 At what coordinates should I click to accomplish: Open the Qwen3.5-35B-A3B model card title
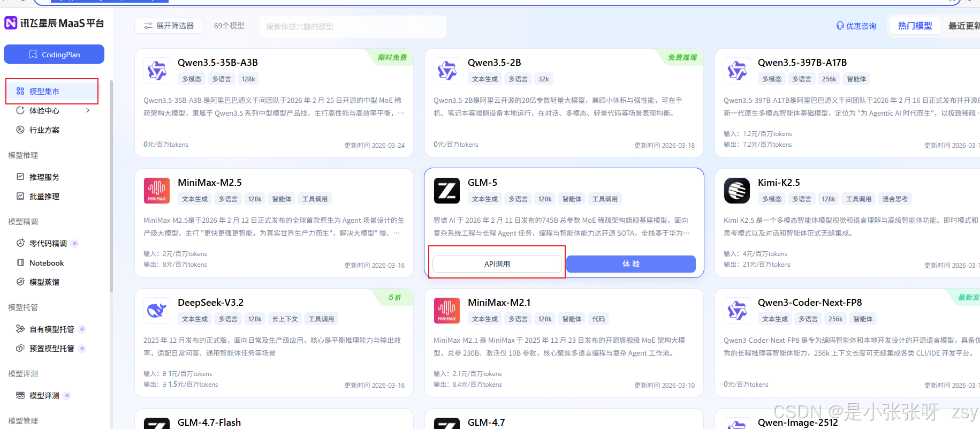[218, 63]
